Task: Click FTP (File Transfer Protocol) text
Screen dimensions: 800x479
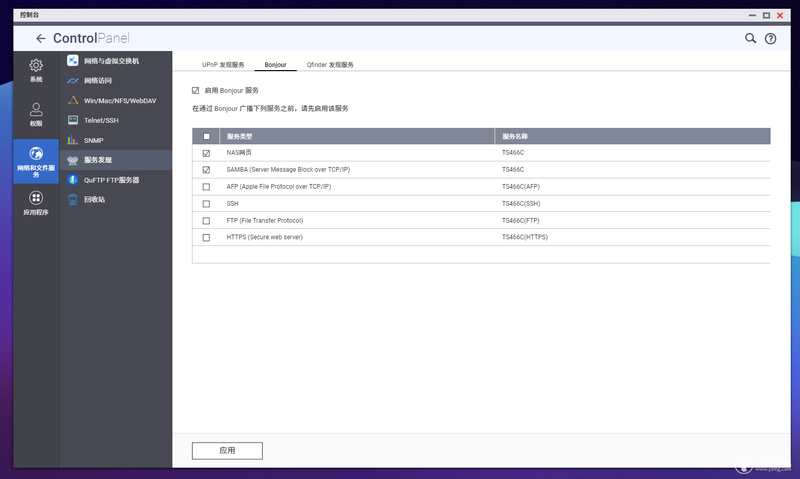Action: pos(265,221)
